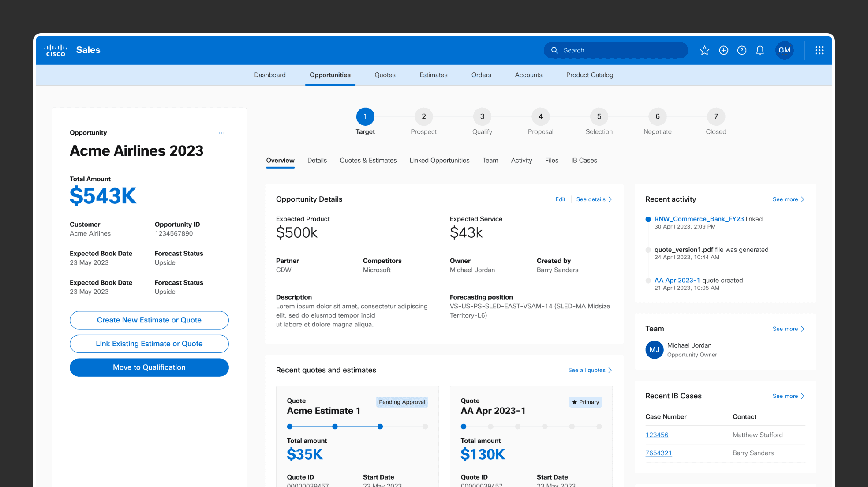Click the Cisco logo
The height and width of the screenshot is (487, 868).
[56, 50]
